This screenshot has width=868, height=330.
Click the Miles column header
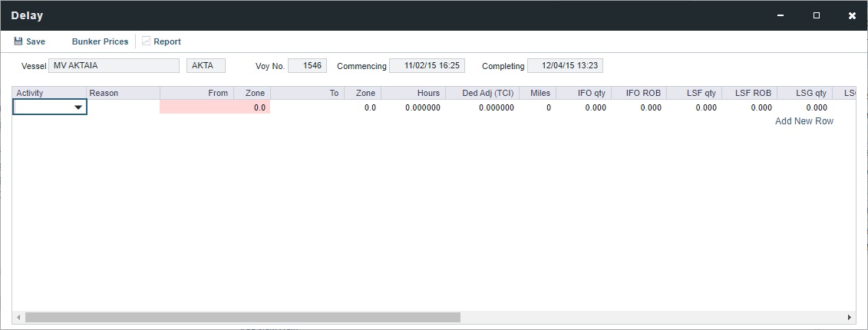pyautogui.click(x=537, y=93)
